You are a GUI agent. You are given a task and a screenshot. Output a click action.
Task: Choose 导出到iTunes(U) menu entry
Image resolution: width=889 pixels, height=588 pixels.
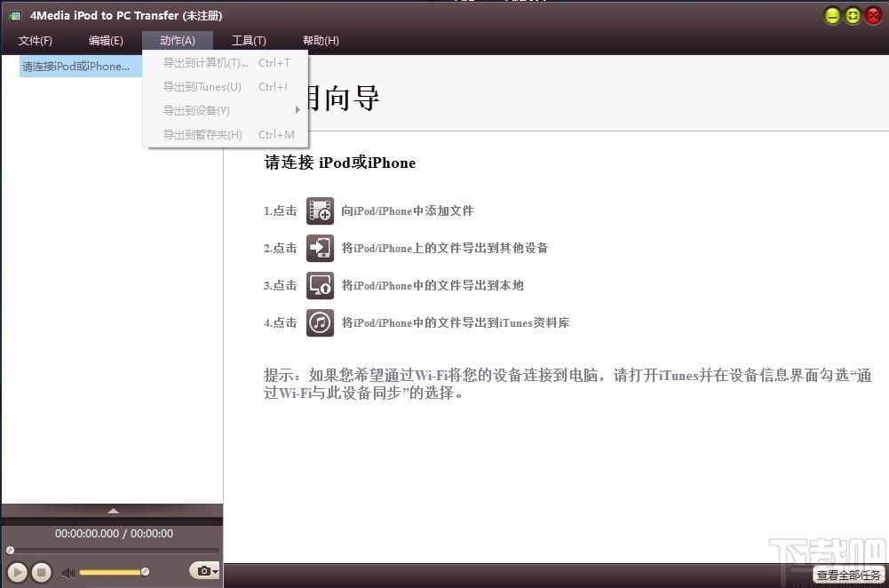coord(226,87)
